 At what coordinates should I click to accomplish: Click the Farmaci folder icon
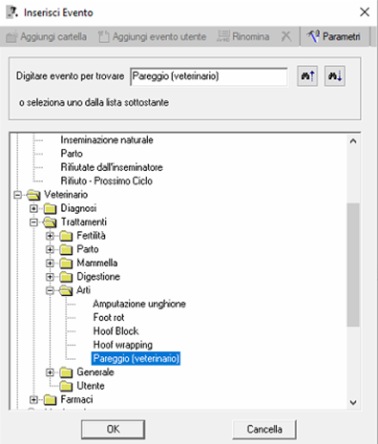tap(50, 400)
